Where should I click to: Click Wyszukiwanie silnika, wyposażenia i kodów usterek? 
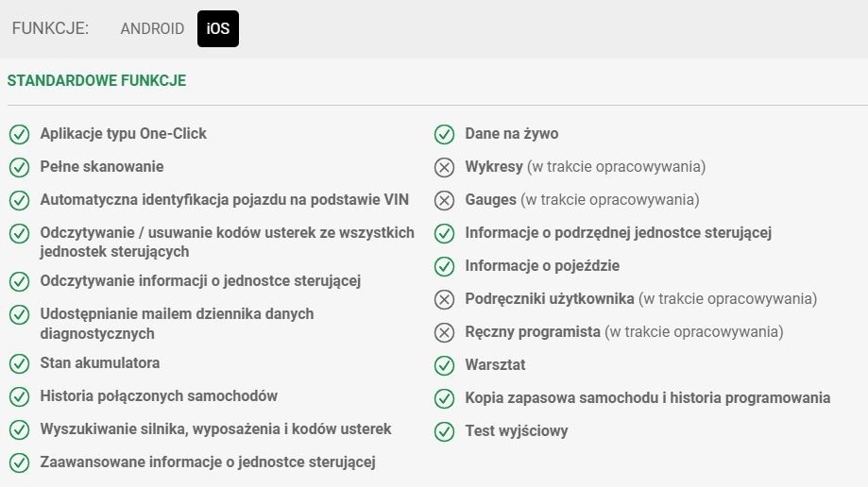[x=215, y=429]
